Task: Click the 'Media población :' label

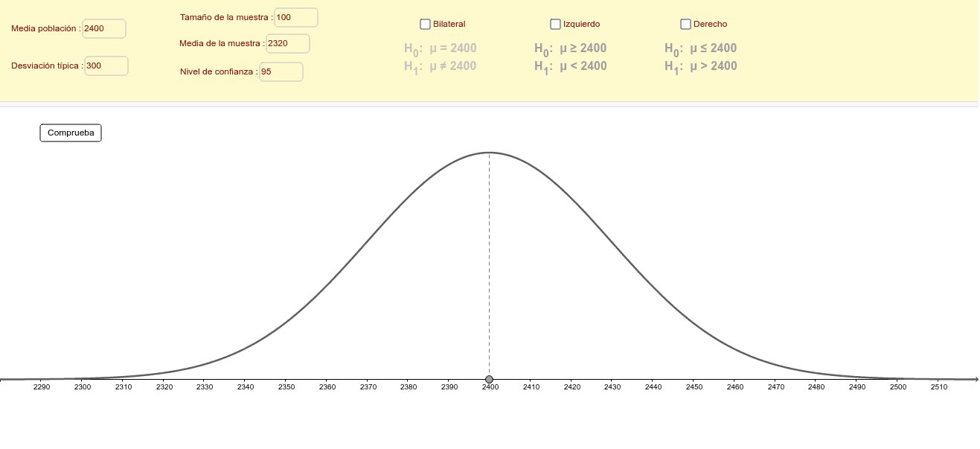Action: click(46, 28)
